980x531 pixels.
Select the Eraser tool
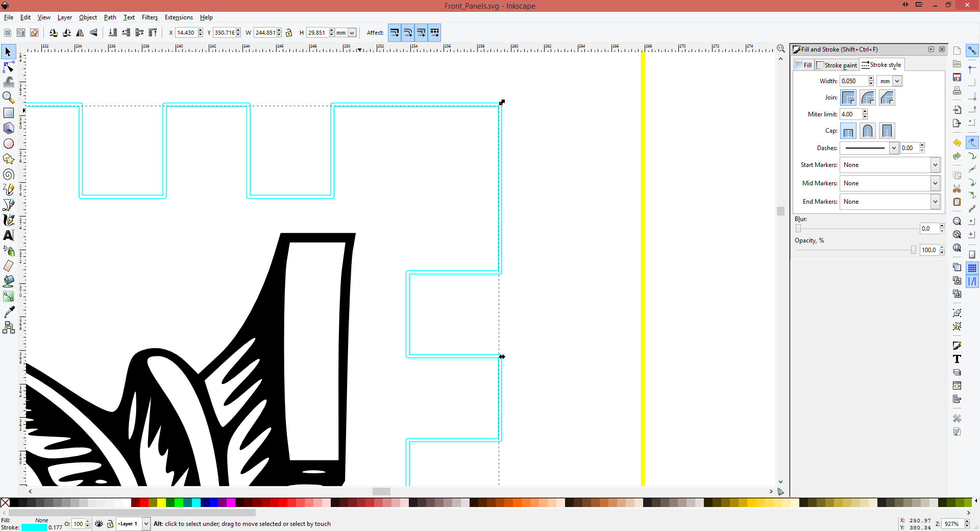(x=8, y=266)
